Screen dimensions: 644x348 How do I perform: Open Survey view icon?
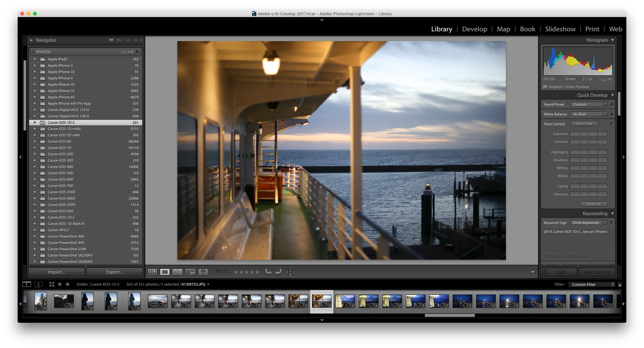pyautogui.click(x=190, y=272)
